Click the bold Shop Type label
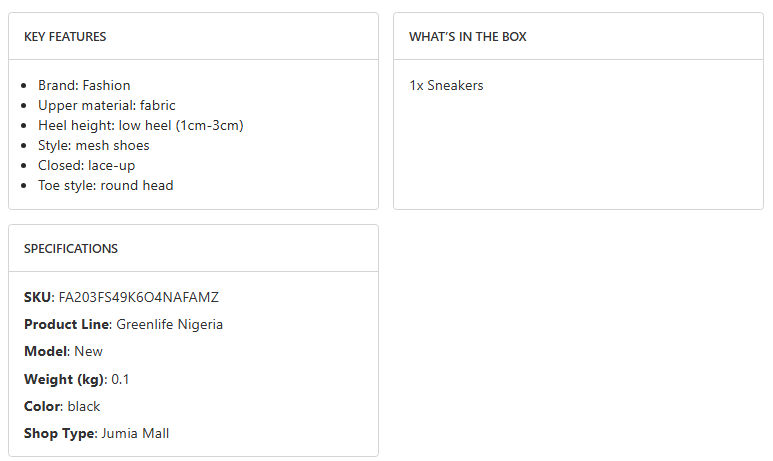The width and height of the screenshot is (773, 461). 59,434
